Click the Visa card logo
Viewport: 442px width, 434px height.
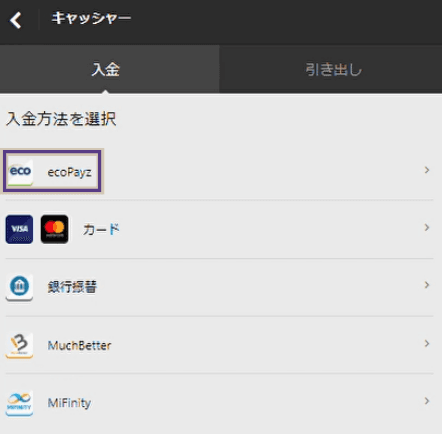(x=19, y=229)
